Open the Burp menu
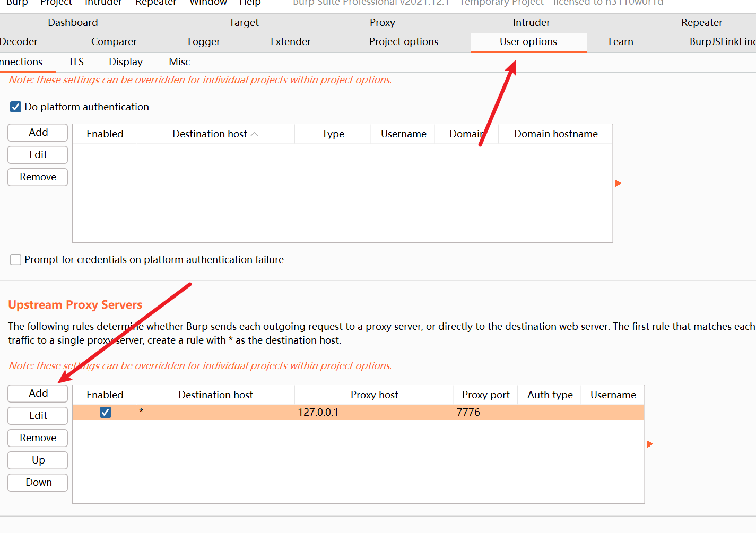The width and height of the screenshot is (756, 533). (17, 3)
